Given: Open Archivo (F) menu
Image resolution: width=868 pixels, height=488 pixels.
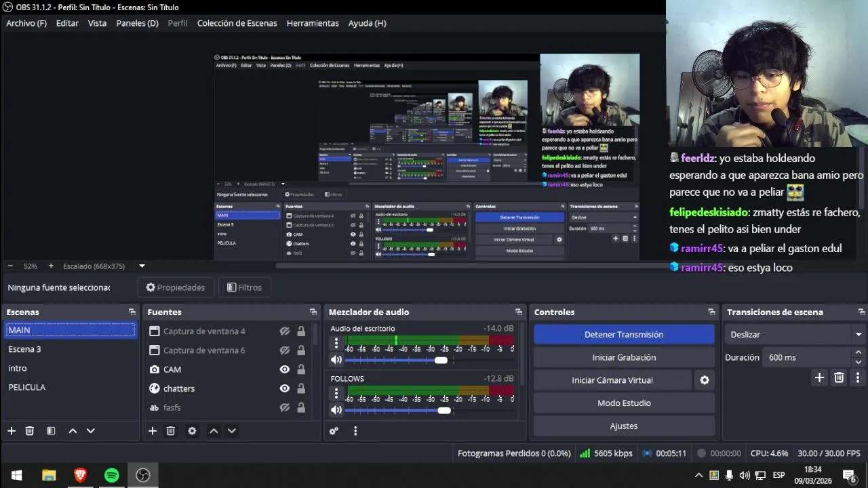Looking at the screenshot, I should coord(26,23).
